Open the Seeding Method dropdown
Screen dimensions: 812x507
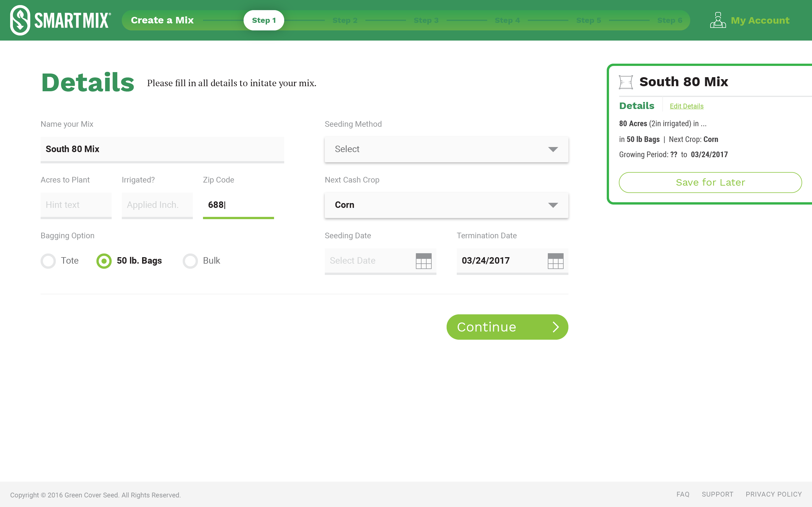(446, 149)
